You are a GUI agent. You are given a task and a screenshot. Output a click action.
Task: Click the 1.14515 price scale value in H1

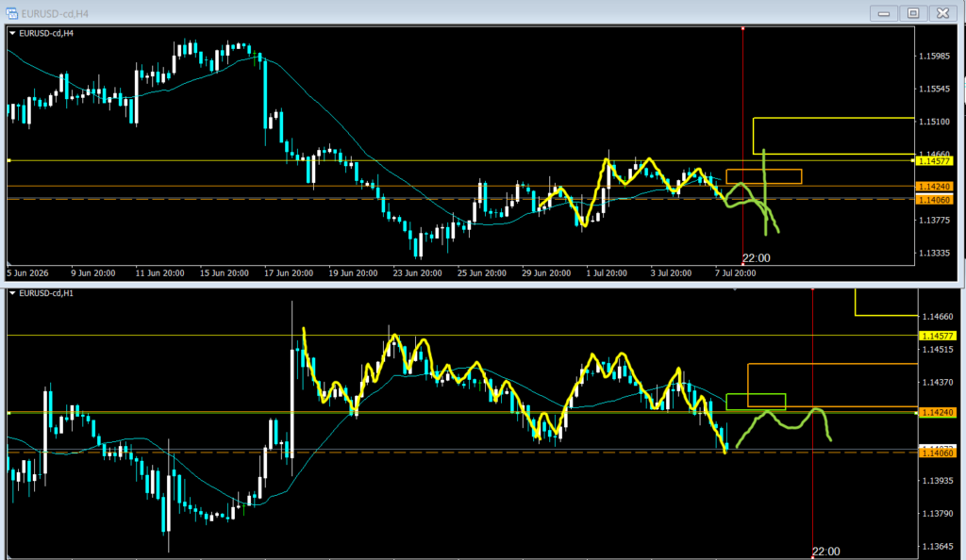[938, 350]
